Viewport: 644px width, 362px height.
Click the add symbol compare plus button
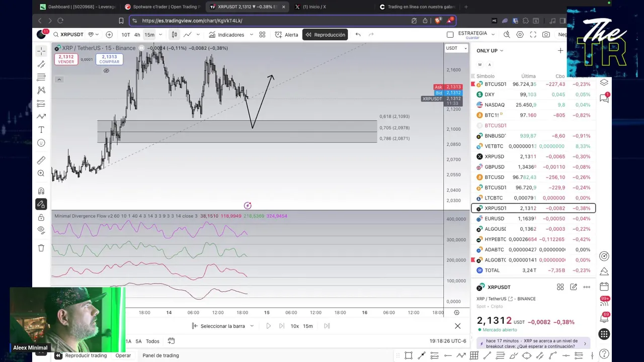109,35
